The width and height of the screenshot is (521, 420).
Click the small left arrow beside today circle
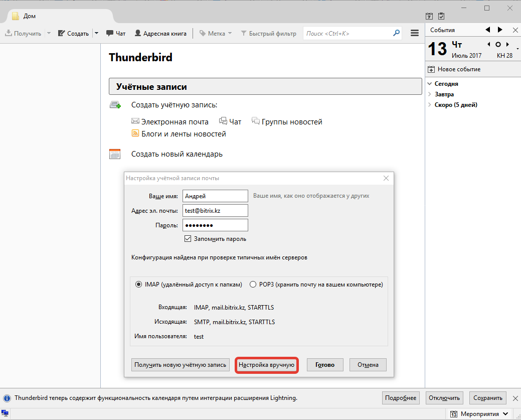click(x=489, y=44)
